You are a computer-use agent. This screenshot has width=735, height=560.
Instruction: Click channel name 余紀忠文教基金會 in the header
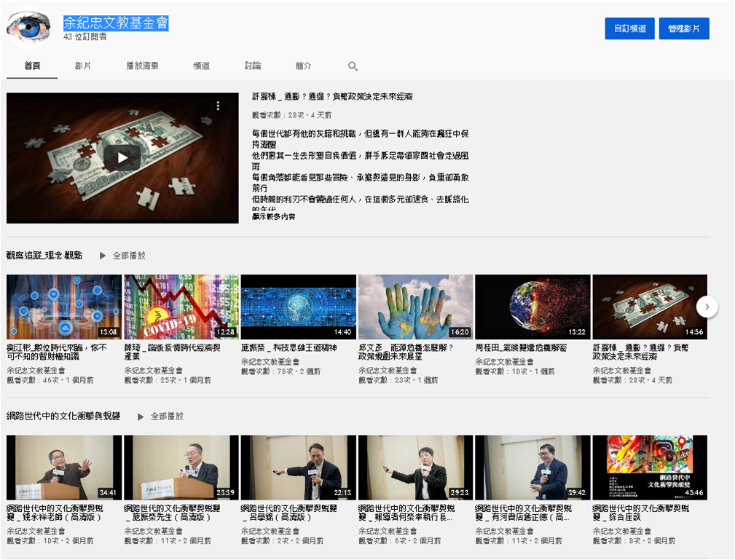click(x=116, y=23)
